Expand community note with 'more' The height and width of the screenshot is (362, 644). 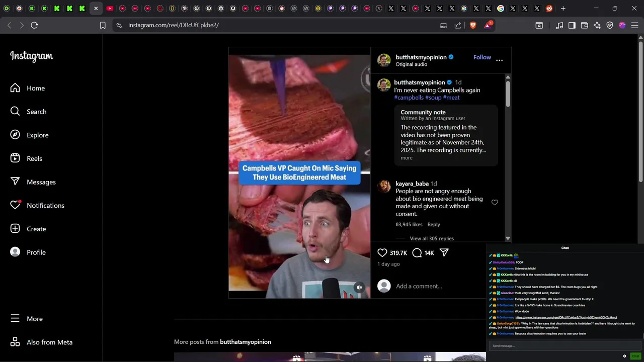(x=407, y=158)
